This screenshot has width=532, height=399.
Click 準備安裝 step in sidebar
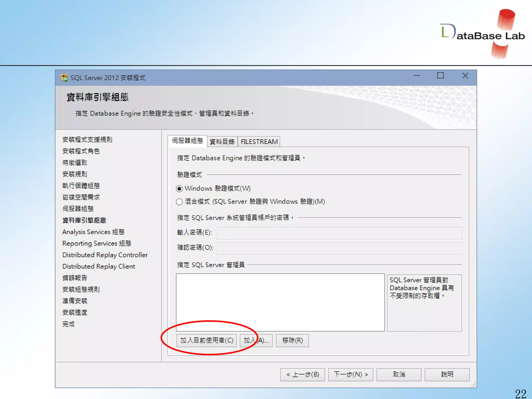coord(75,301)
